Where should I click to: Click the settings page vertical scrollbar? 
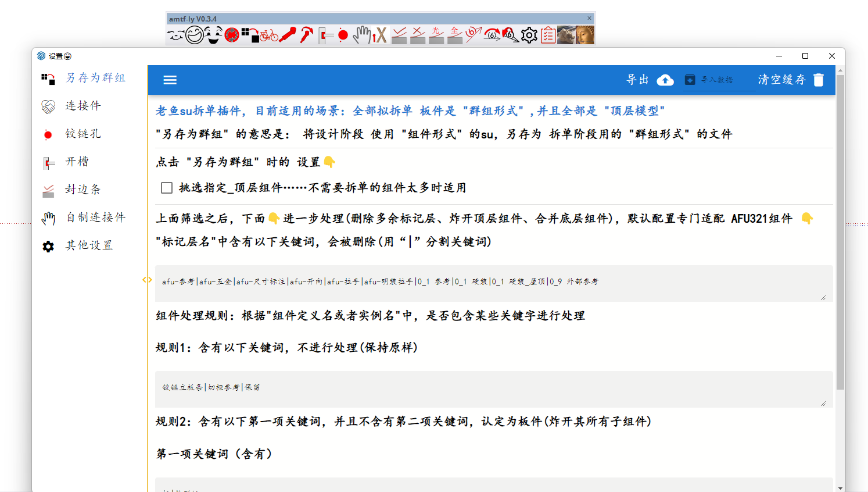coord(840,233)
